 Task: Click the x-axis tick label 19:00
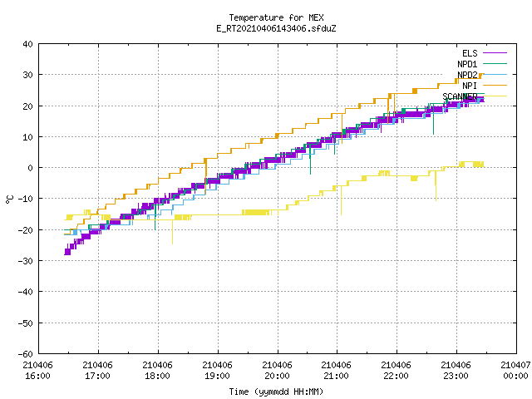pyautogui.click(x=217, y=376)
